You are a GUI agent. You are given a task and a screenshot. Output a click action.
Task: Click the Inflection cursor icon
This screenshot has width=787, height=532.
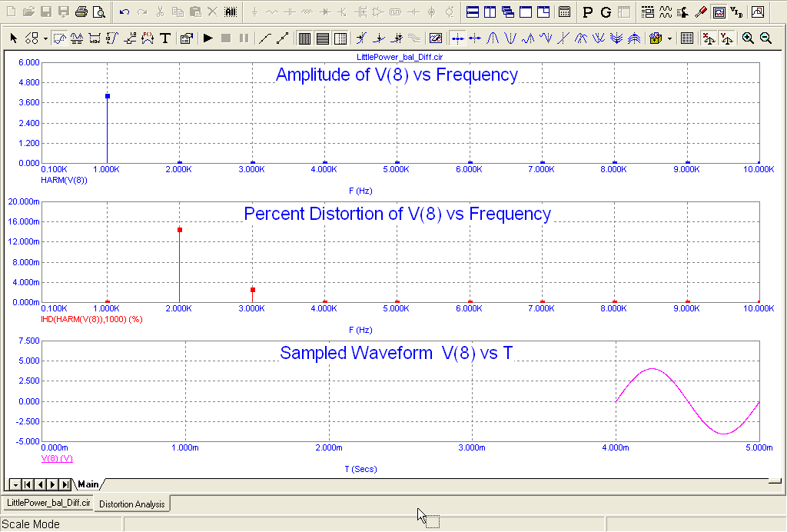(563, 38)
